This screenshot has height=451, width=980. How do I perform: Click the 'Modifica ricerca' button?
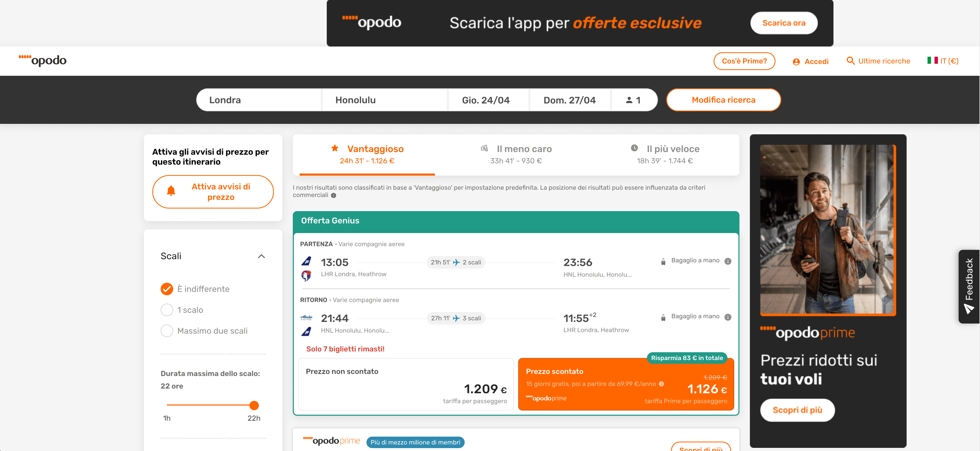tap(723, 100)
